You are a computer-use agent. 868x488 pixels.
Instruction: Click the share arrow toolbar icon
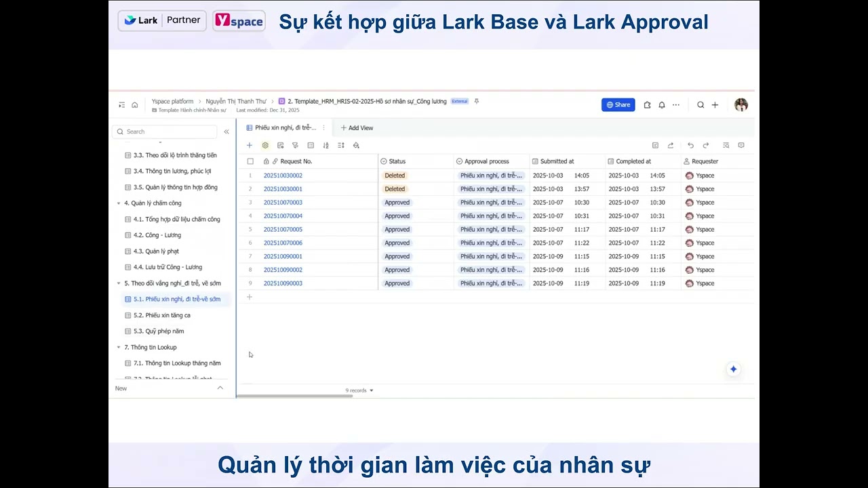point(671,145)
